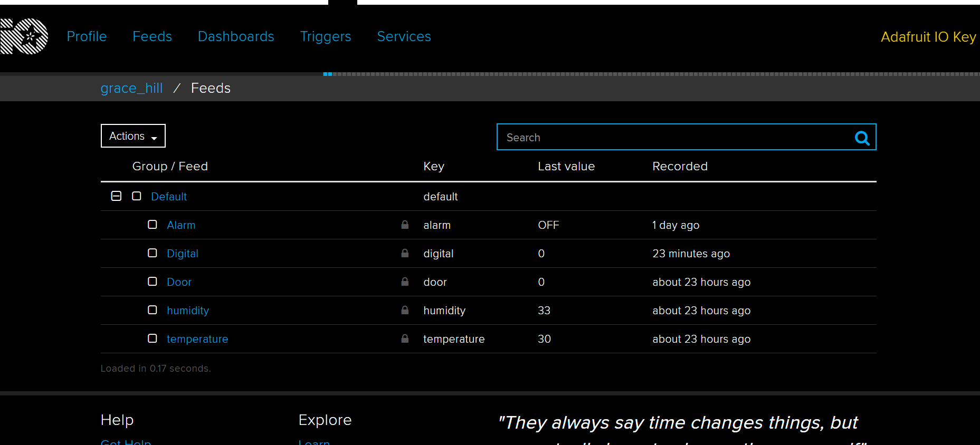Tick the humidity feed checkbox
Image resolution: width=980 pixels, height=445 pixels.
click(153, 310)
